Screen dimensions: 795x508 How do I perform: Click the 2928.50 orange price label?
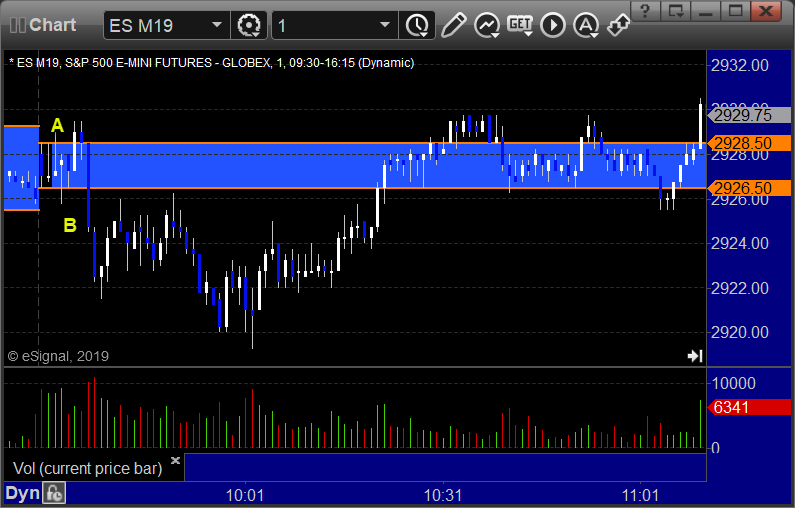pyautogui.click(x=749, y=143)
